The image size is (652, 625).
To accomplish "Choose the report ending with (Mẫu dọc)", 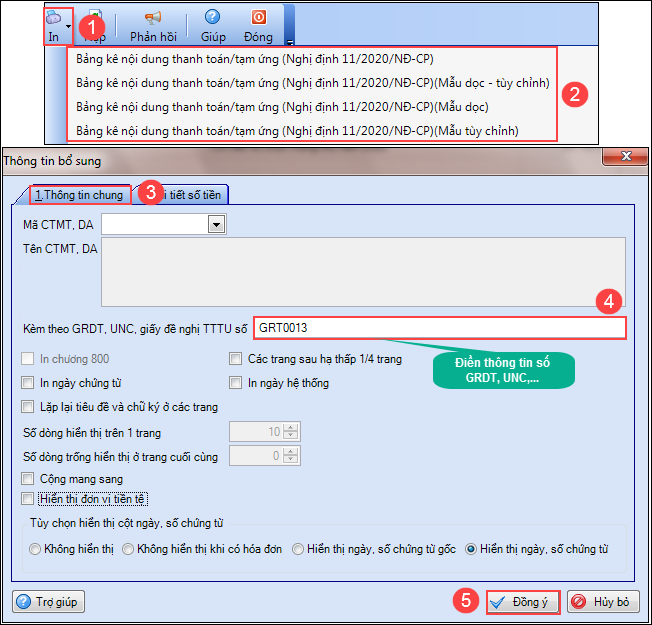I will pyautogui.click(x=282, y=107).
